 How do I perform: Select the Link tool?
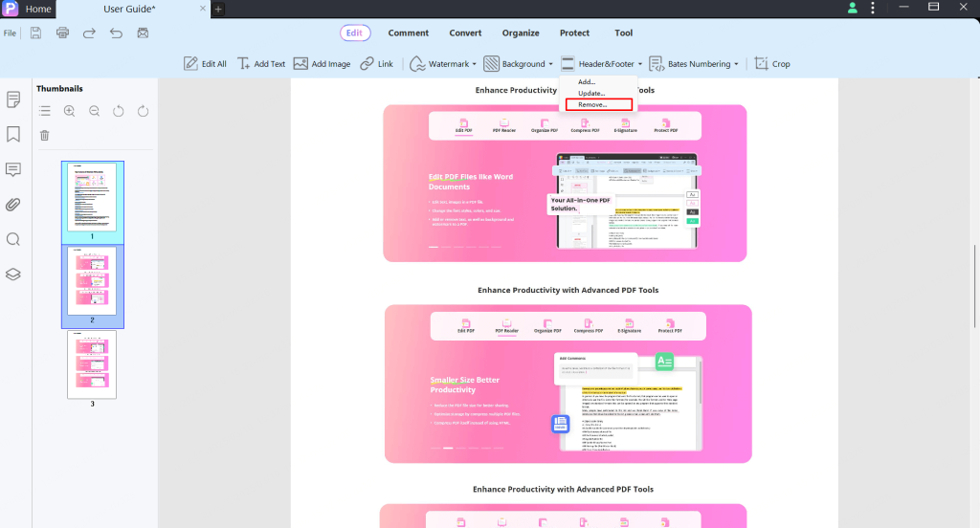tap(377, 64)
